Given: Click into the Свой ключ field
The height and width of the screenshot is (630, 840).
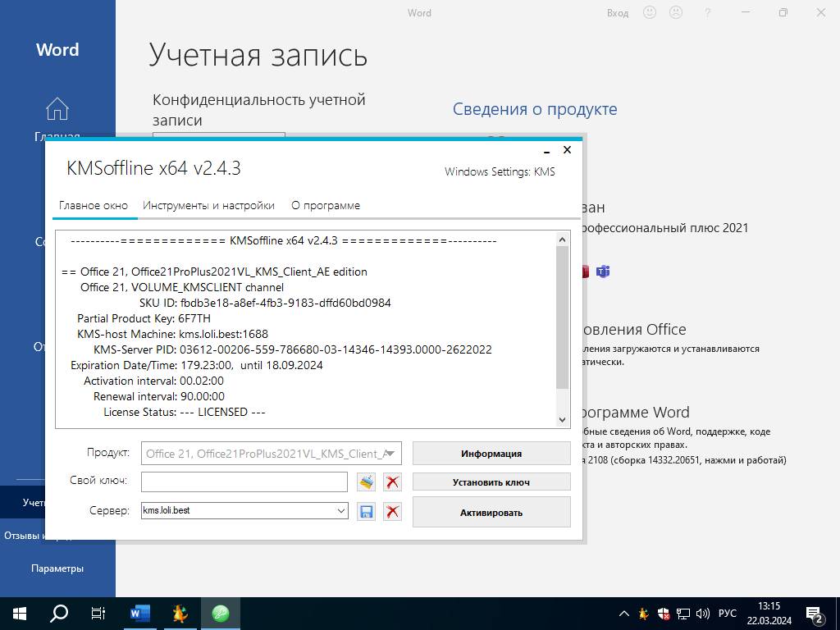Looking at the screenshot, I should tap(244, 482).
